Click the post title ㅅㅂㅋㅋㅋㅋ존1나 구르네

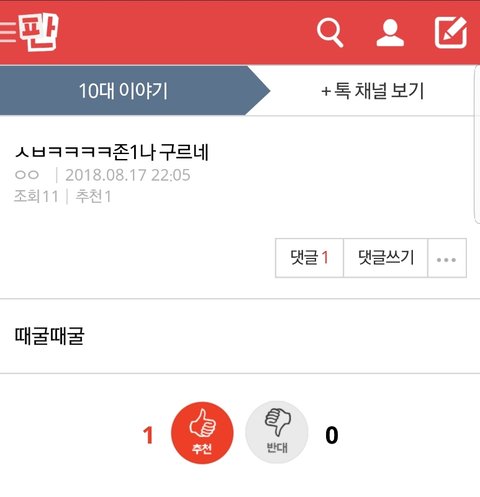[x=112, y=152]
